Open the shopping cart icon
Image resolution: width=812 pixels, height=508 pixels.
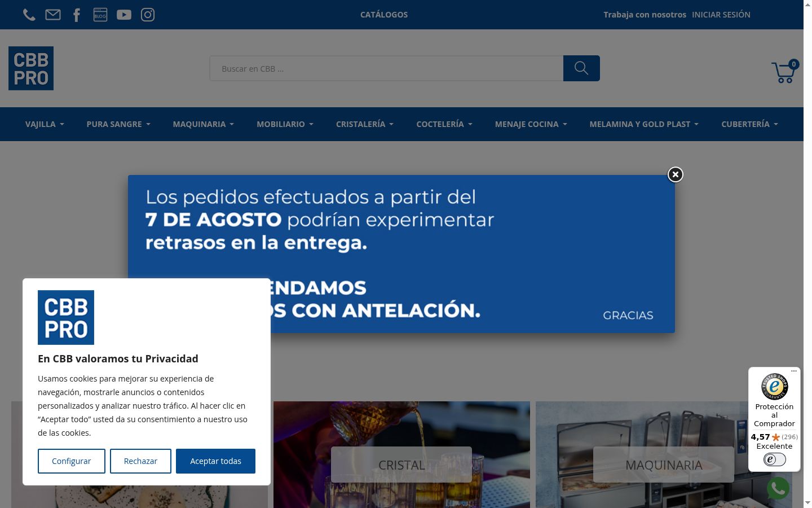(783, 73)
